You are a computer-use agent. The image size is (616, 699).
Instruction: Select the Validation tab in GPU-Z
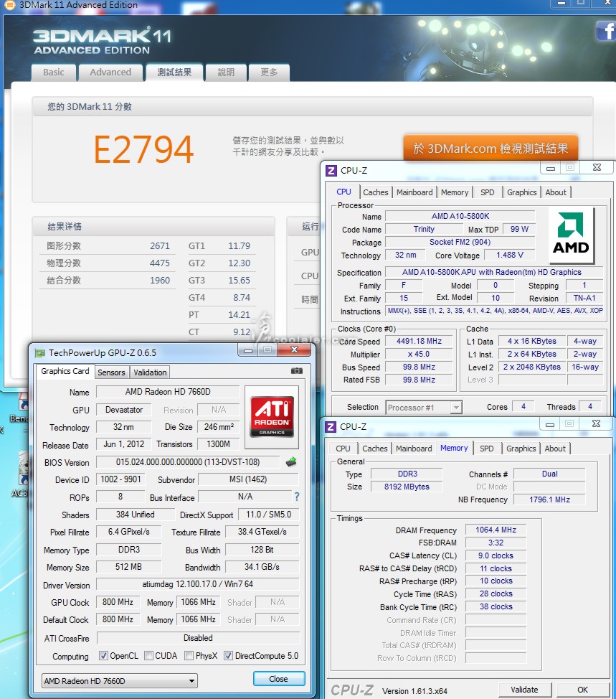(150, 372)
